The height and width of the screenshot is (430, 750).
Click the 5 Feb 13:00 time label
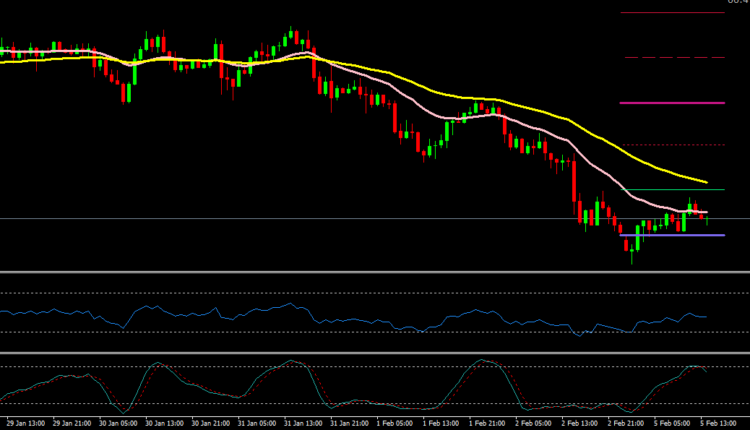click(726, 424)
